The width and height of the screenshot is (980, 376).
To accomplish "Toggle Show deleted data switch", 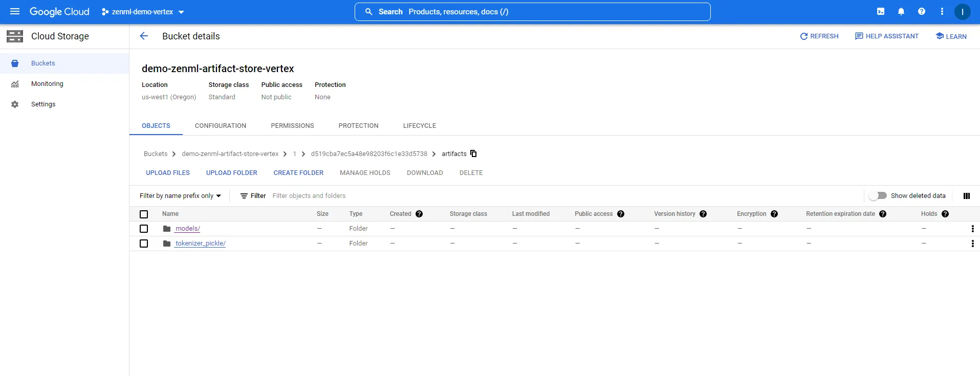I will (x=878, y=195).
